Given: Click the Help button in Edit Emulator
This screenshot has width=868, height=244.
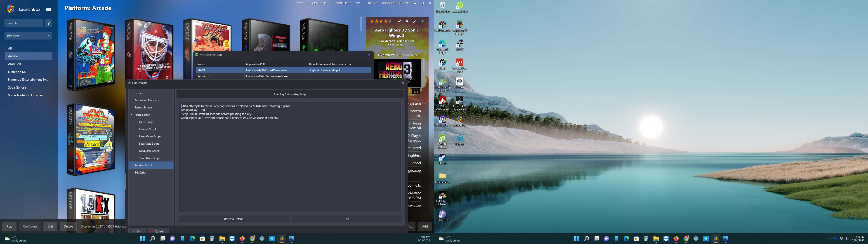Looking at the screenshot, I should (346, 219).
